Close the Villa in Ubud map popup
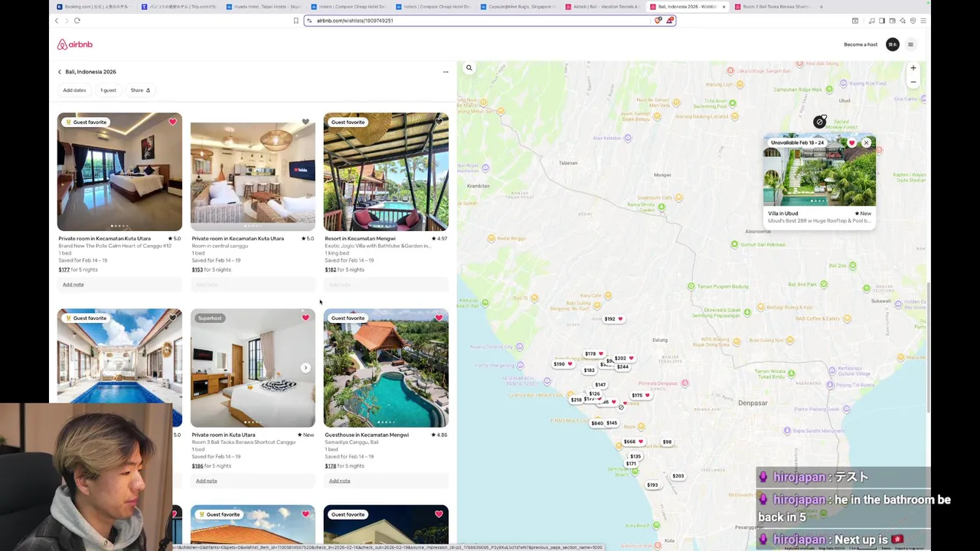The width and height of the screenshot is (980, 551). 866,143
